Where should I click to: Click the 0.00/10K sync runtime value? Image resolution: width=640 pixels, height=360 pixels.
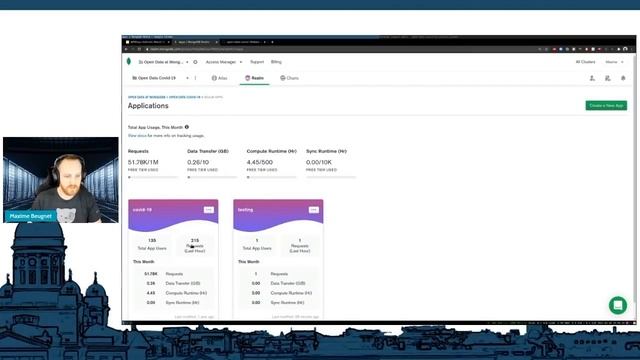(319, 162)
